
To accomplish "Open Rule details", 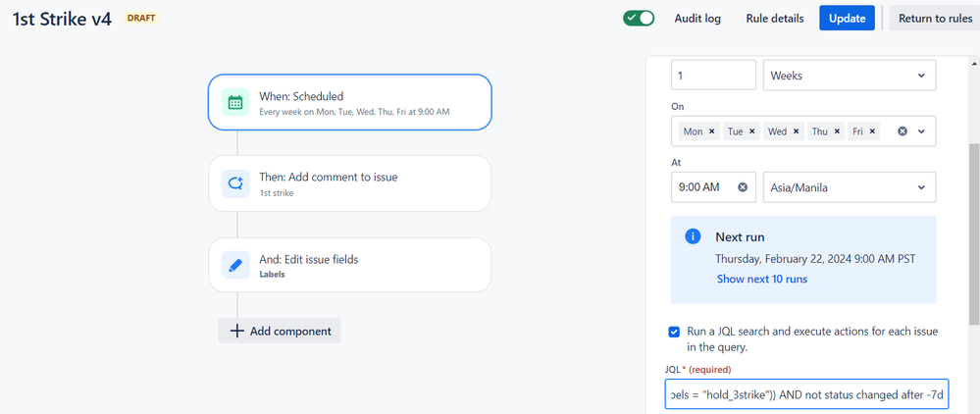I will coord(775,18).
